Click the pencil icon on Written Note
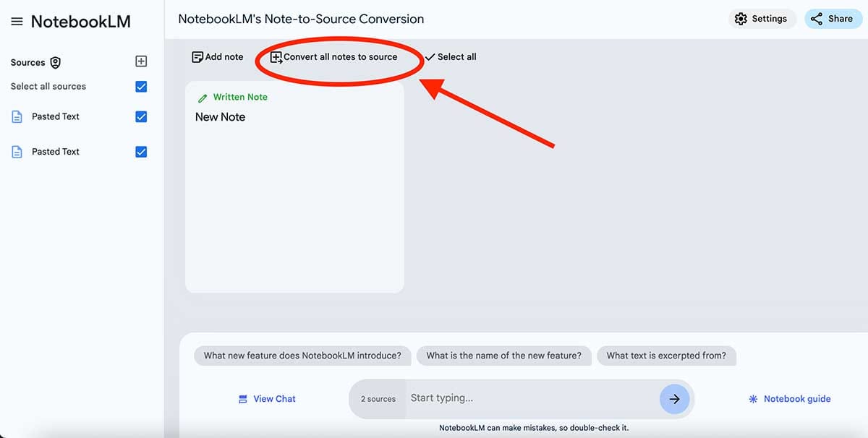This screenshot has width=868, height=438. click(x=203, y=96)
